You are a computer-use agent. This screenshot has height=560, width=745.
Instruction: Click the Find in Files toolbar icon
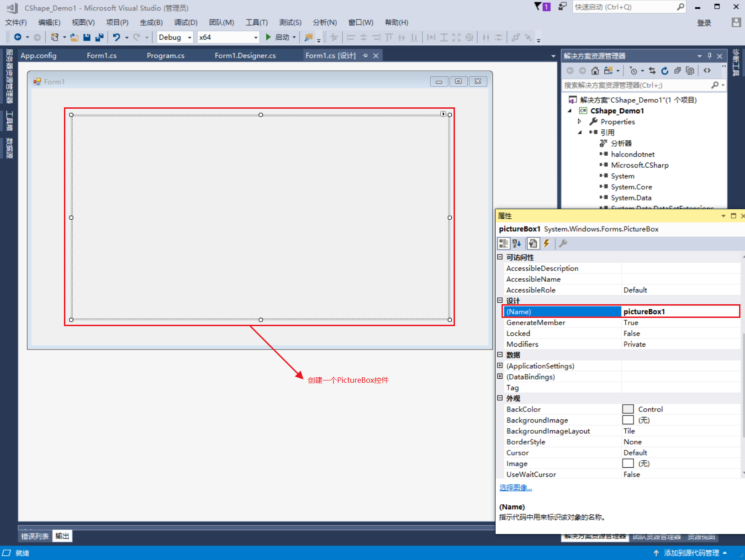(x=309, y=37)
